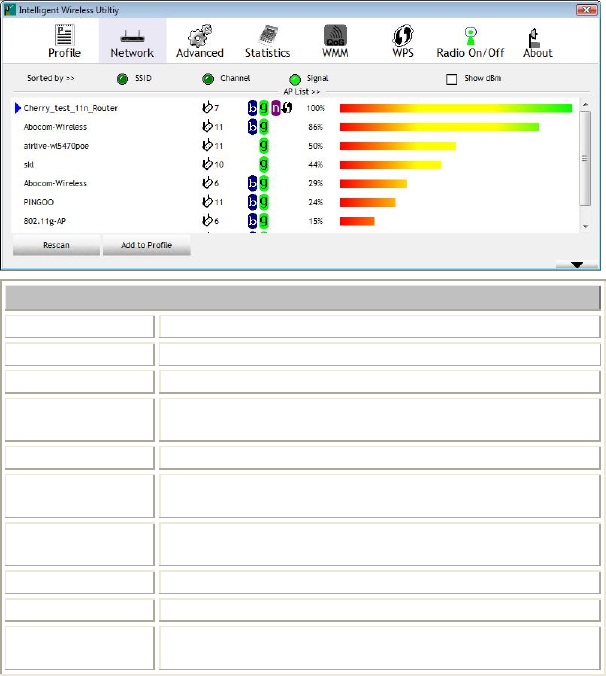
Task: Click 'g' mode icon in 802.11g-AP row
Action: click(x=264, y=221)
